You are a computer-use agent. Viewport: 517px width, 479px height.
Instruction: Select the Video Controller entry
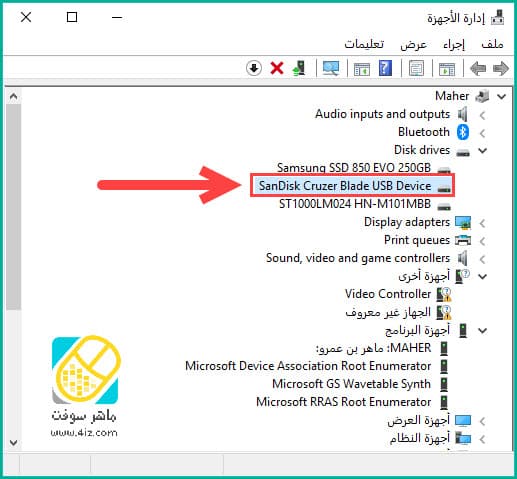(388, 294)
